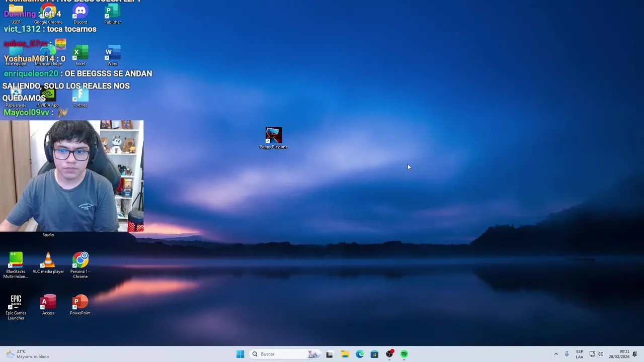Click the Buscar taskbar search box

click(285, 354)
